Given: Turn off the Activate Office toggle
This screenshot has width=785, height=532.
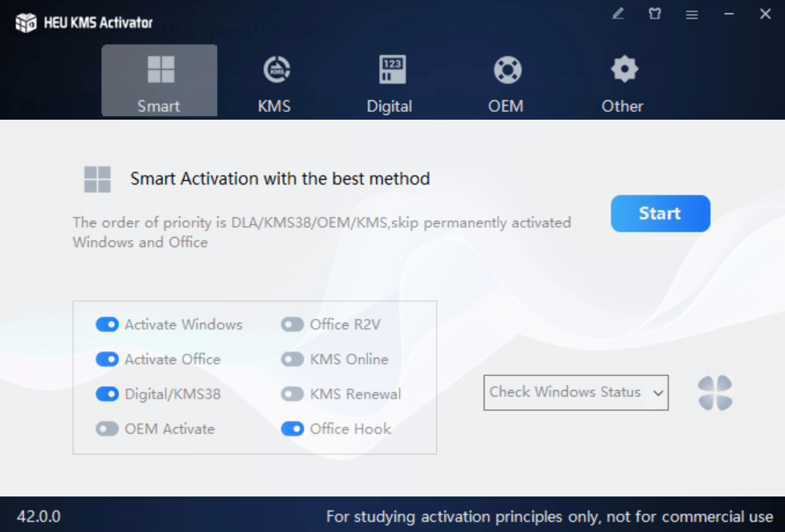Looking at the screenshot, I should 107,359.
